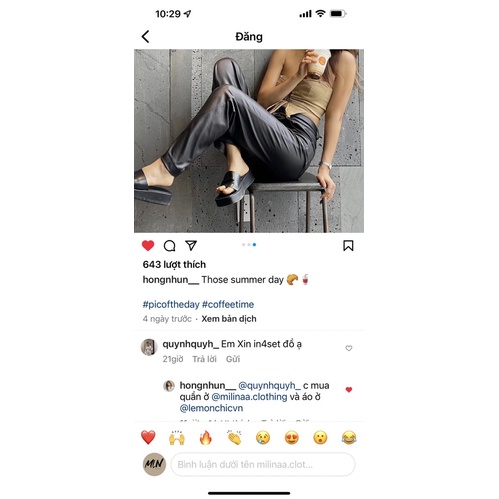The image size is (499, 499).
Task: Unlike the post with red heart icon
Action: click(148, 246)
